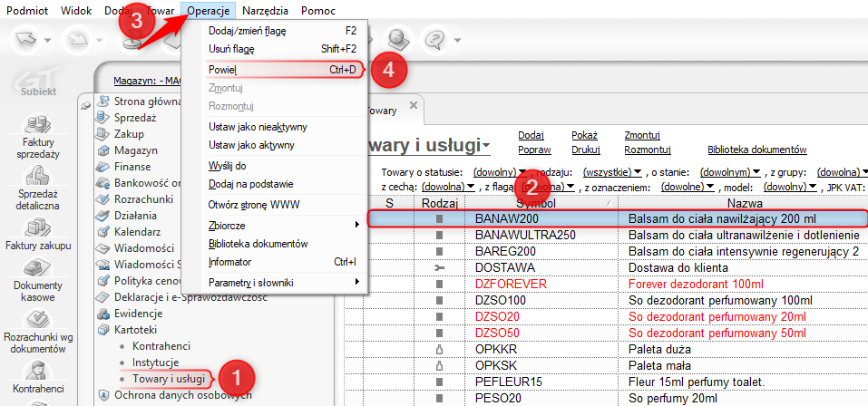Click the Sprzedaż module coin icon
This screenshot has height=406, width=868.
pos(102,117)
